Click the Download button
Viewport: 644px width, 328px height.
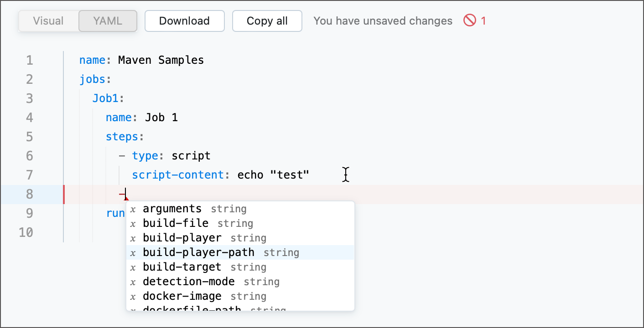pos(184,20)
